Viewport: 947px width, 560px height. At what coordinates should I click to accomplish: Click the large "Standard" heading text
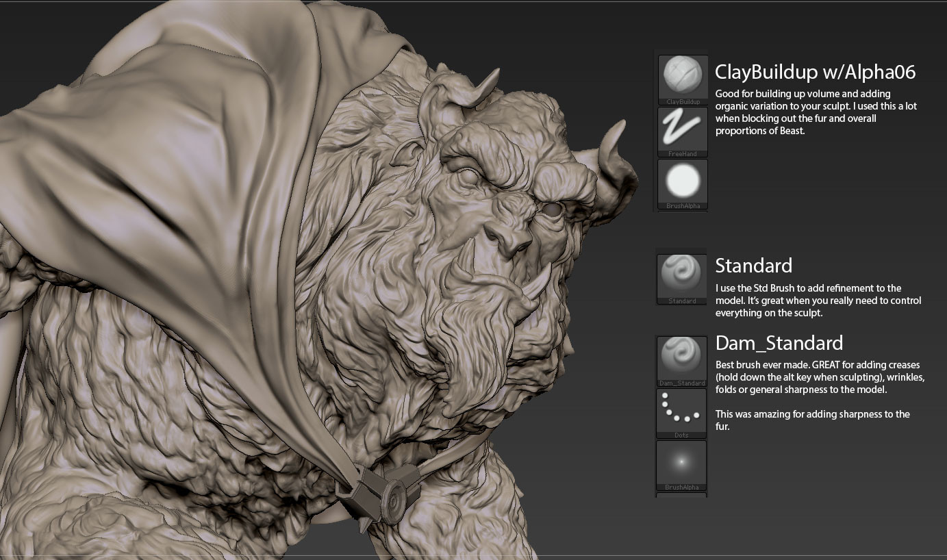(753, 266)
